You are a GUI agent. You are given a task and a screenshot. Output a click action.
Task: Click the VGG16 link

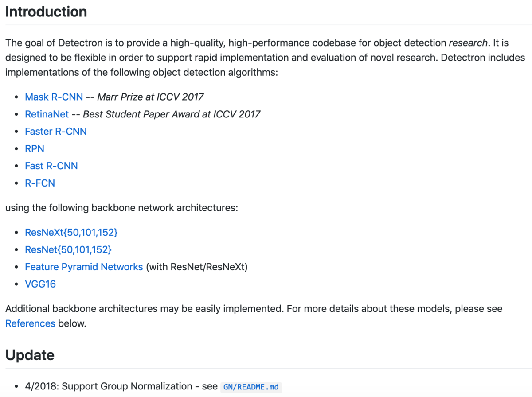click(x=40, y=284)
